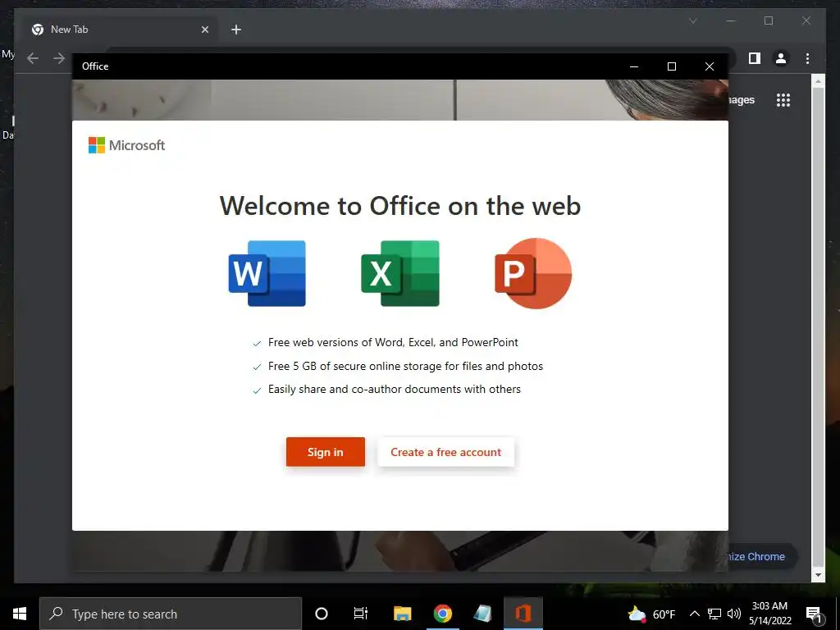Open Chrome three-dot menu
This screenshot has width=840, height=630.
(x=807, y=58)
